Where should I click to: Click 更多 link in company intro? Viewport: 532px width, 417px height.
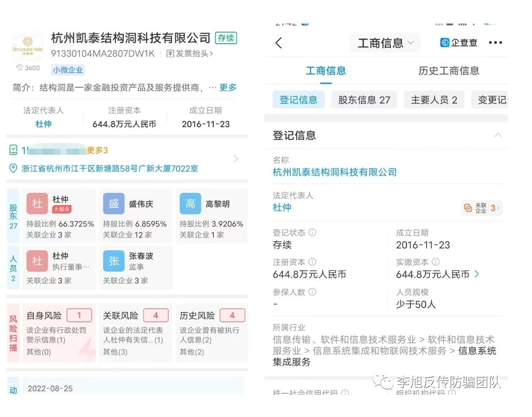[x=228, y=87]
